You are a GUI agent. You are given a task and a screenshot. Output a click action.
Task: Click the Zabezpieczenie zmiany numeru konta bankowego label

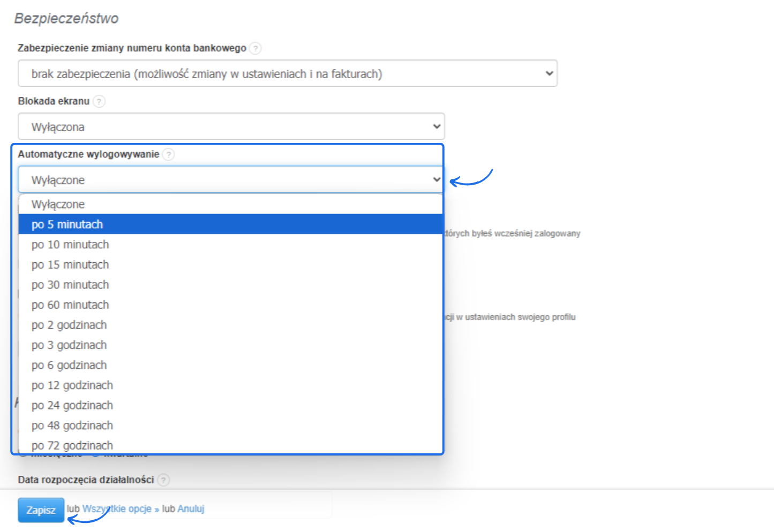(x=132, y=48)
